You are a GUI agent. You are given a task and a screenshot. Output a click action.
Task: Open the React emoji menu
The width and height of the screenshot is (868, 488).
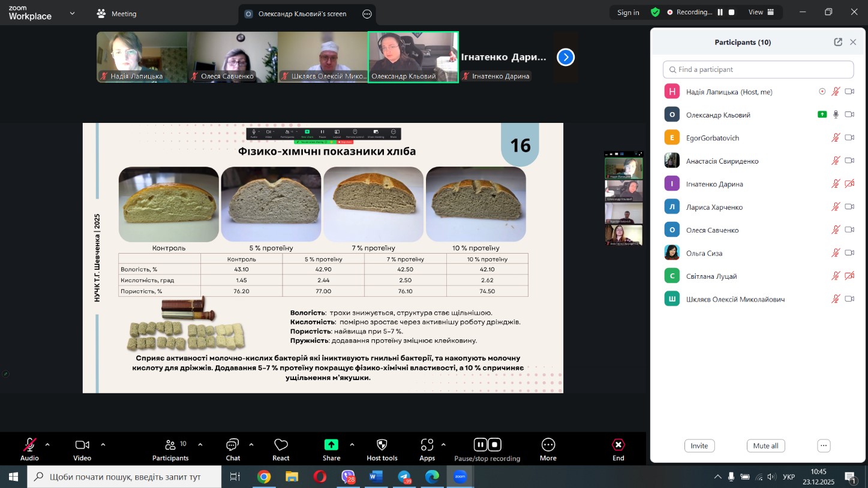(281, 445)
